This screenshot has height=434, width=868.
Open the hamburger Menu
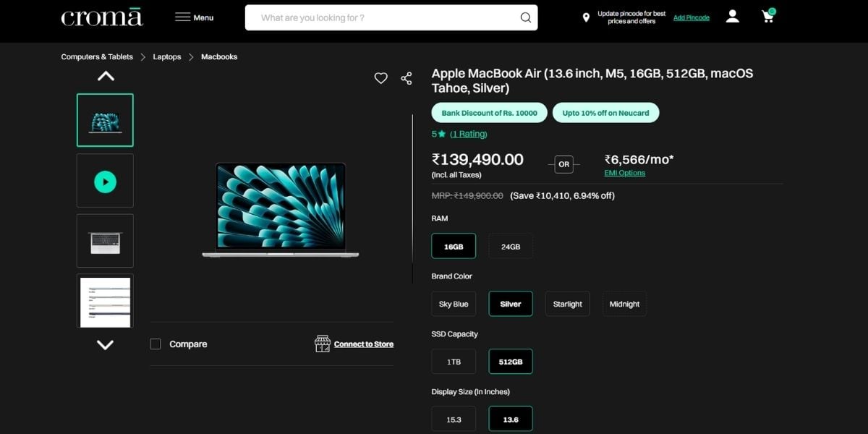194,17
